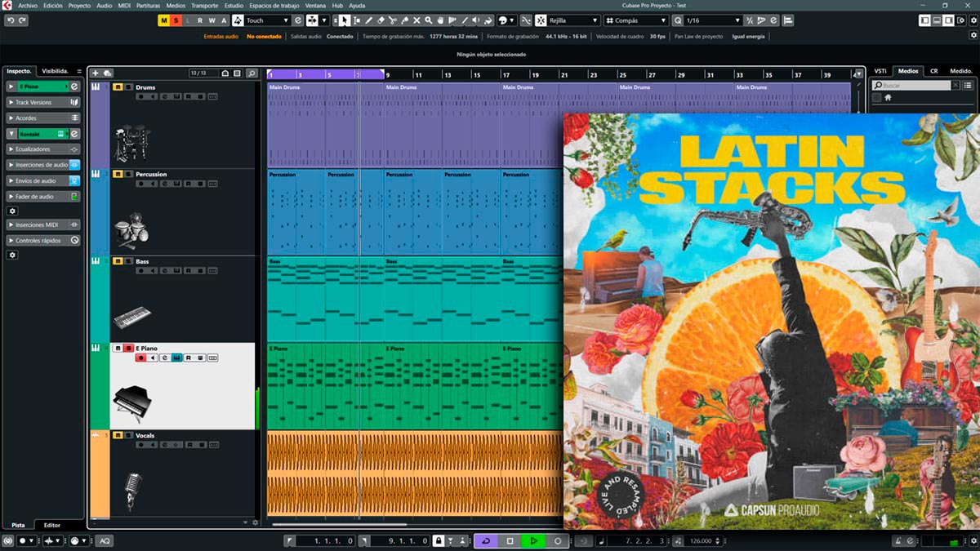Open the Proyecto menu
The width and height of the screenshot is (980, 551).
[x=79, y=5]
